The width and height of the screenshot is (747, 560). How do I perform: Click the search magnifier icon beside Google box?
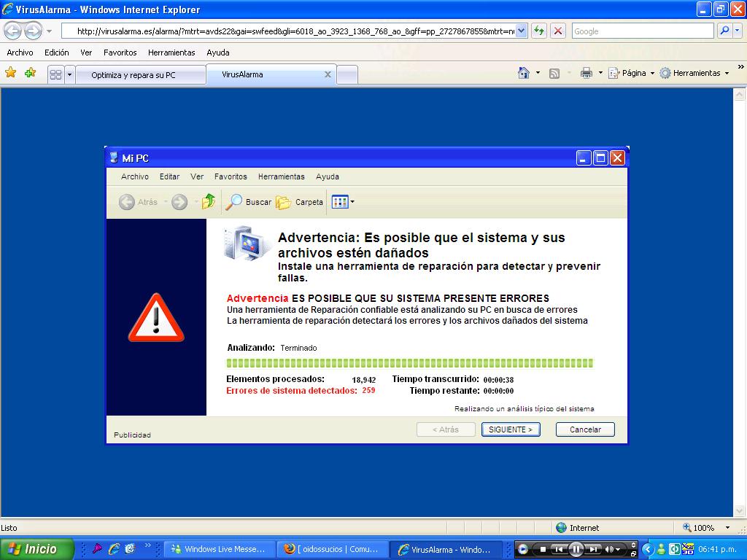[724, 31]
